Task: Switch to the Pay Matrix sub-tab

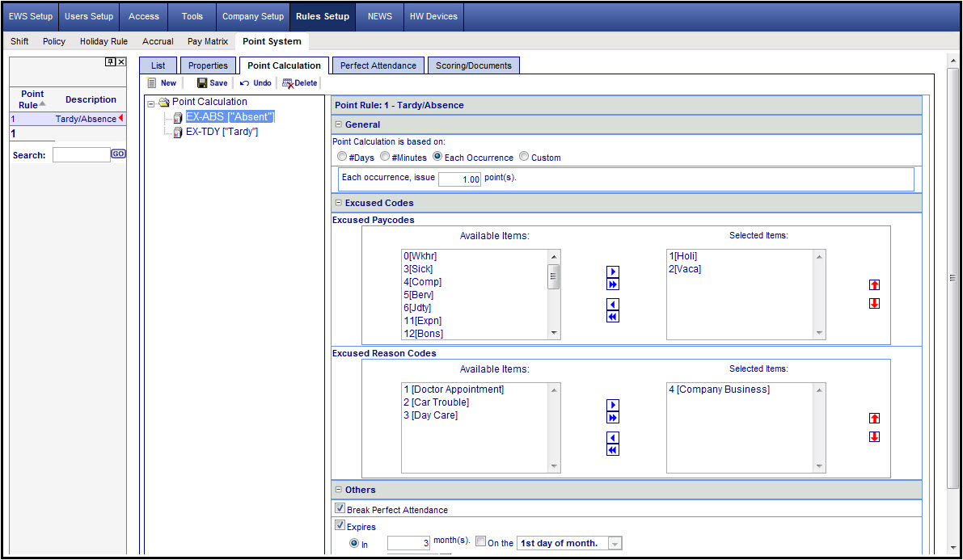Action: 208,41
